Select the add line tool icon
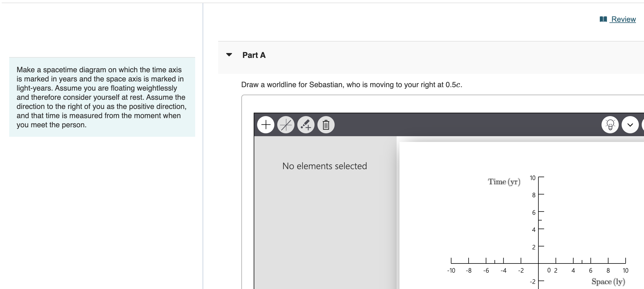 coord(286,125)
